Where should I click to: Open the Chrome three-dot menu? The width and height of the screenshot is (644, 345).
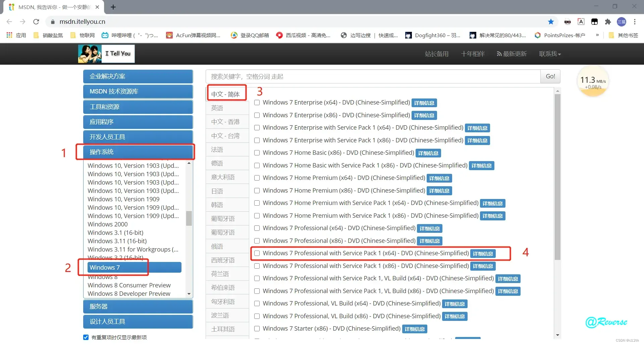(635, 22)
